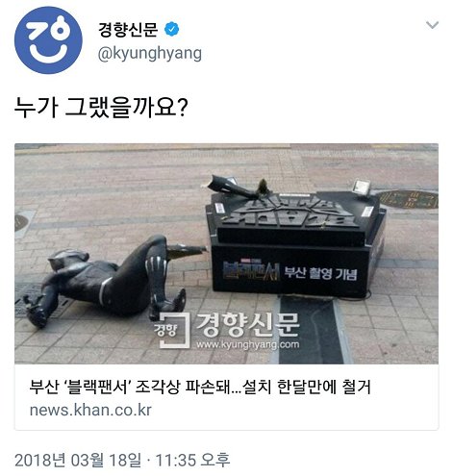
Task: Click the 부산 촬영 기념 pedestal label
Action: point(320,273)
